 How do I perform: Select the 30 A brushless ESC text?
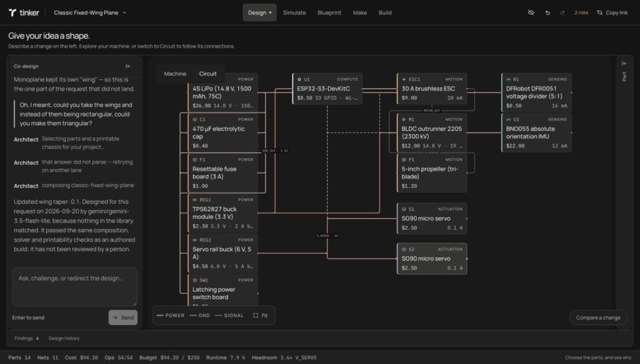point(428,89)
